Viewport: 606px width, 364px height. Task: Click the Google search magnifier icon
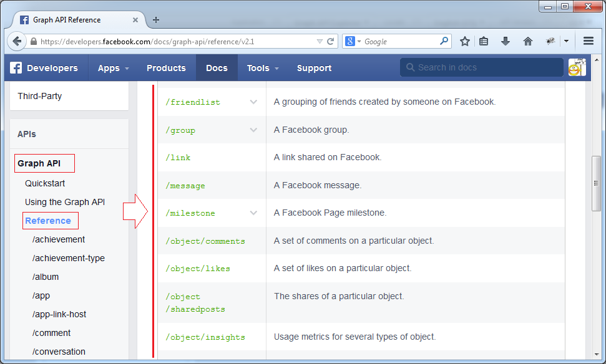click(444, 41)
